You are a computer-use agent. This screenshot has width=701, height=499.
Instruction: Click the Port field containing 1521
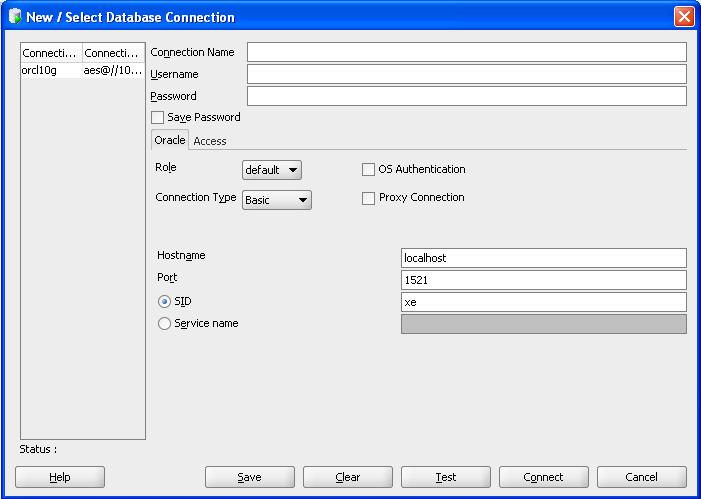click(x=544, y=280)
